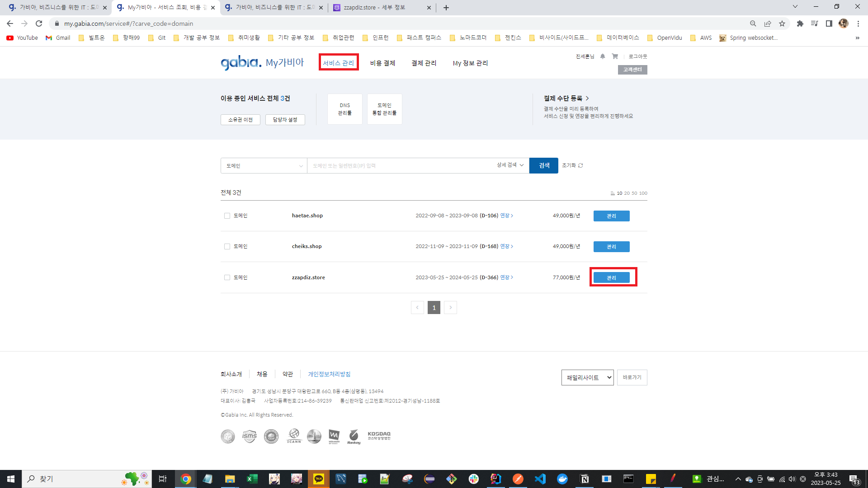Open the 패밀리사이트 dropdown
This screenshot has width=868, height=488.
(587, 378)
